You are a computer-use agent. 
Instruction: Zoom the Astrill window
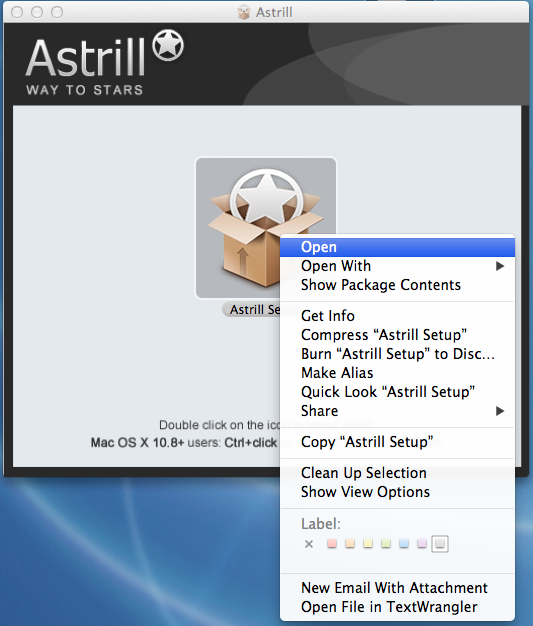pos(57,12)
